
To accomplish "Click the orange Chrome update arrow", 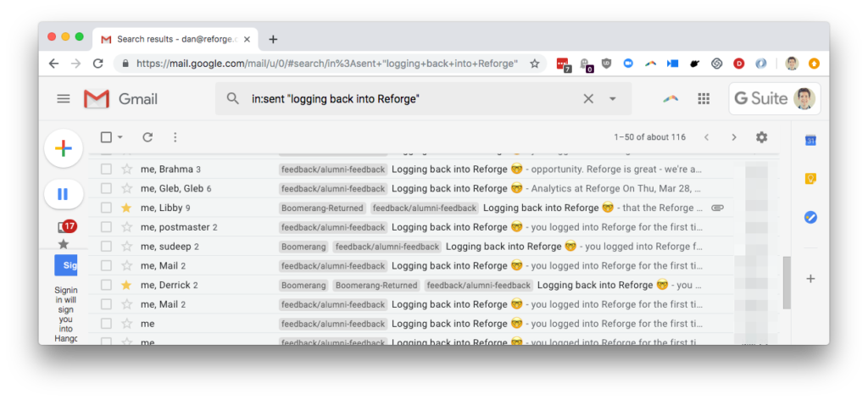I will pos(815,64).
